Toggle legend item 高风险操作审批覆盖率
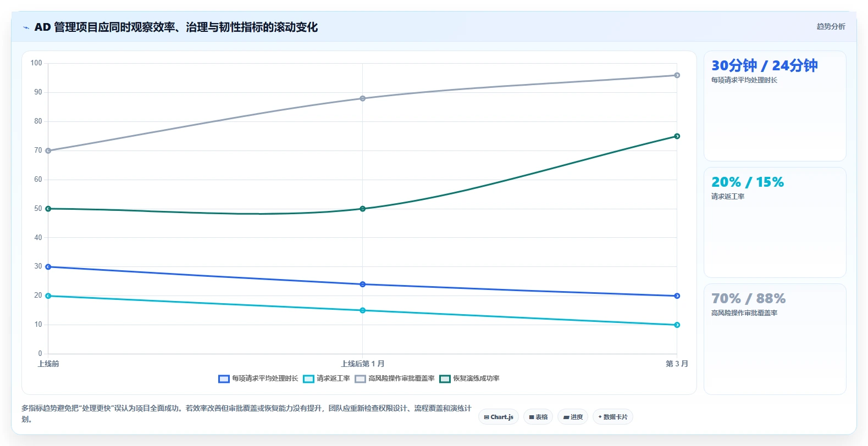The height and width of the screenshot is (446, 868). tap(395, 378)
